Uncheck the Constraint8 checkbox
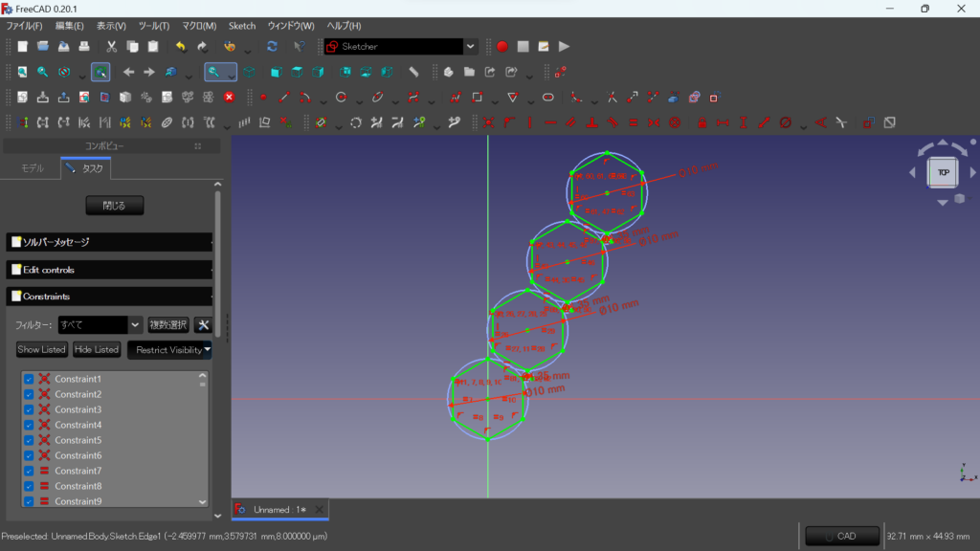The height and width of the screenshot is (551, 980). (29, 486)
